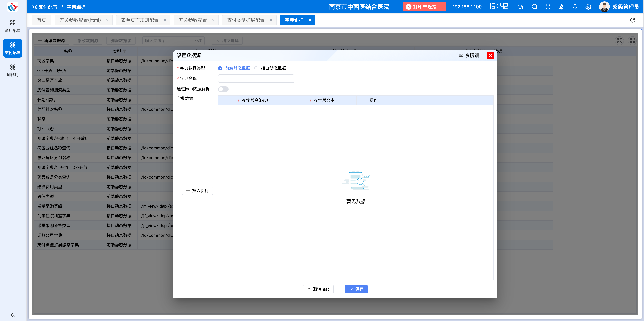
Task: Click the 输入关键字 keyword search field
Action: click(x=165, y=40)
